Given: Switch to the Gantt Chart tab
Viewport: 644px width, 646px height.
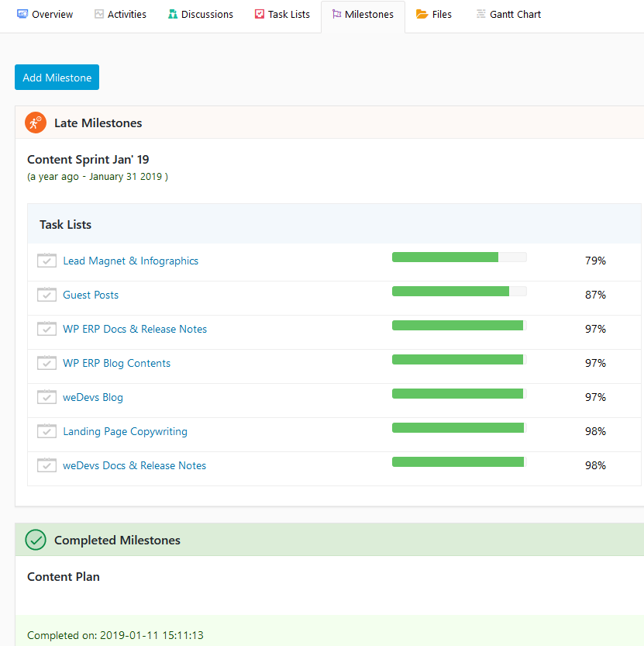Looking at the screenshot, I should point(508,15).
